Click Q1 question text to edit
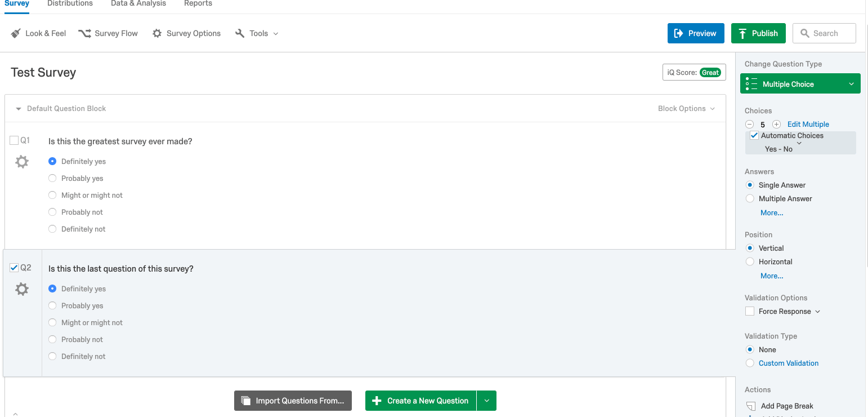This screenshot has width=868, height=417. click(120, 141)
